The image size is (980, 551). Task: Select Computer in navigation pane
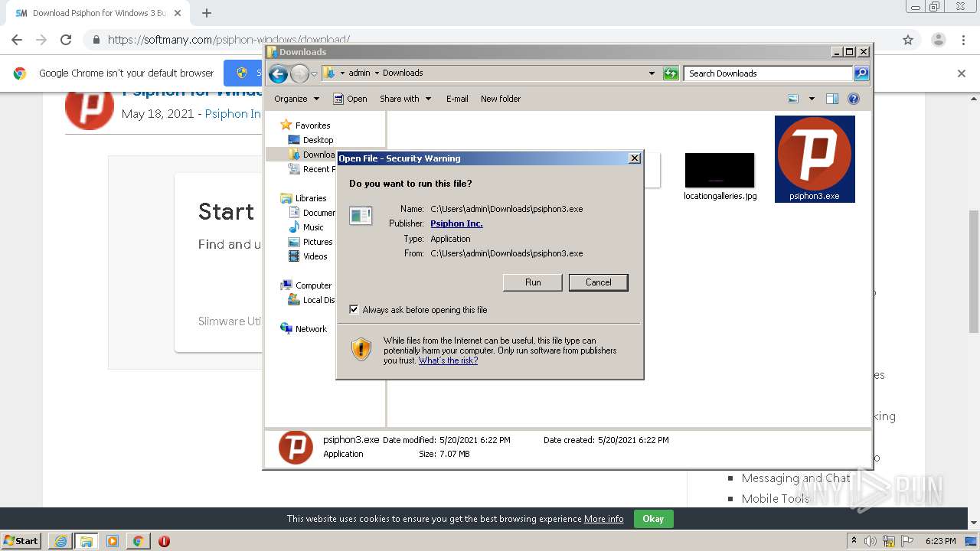click(x=306, y=285)
